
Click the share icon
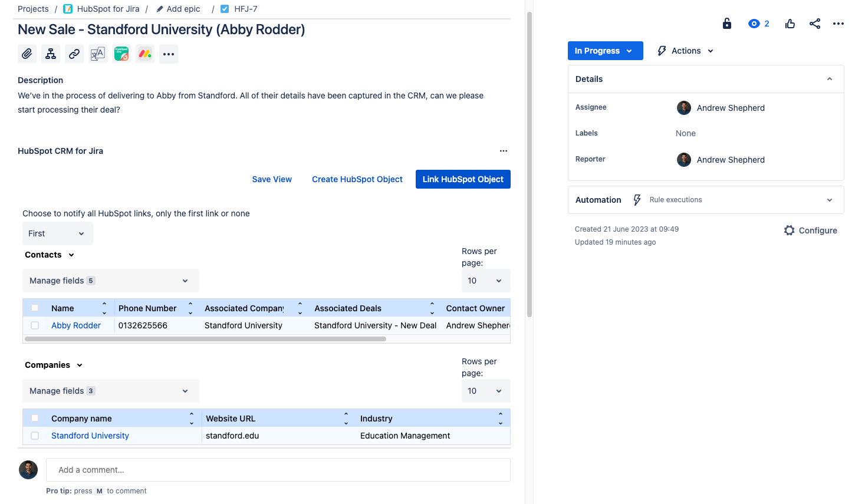tap(815, 24)
